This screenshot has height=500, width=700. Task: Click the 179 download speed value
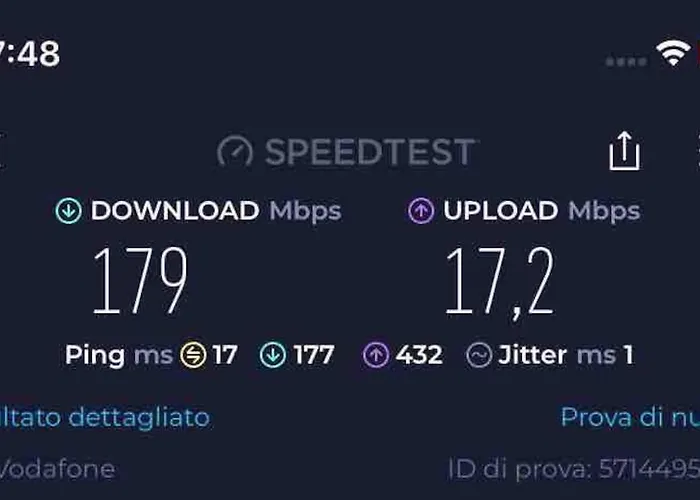click(x=140, y=280)
